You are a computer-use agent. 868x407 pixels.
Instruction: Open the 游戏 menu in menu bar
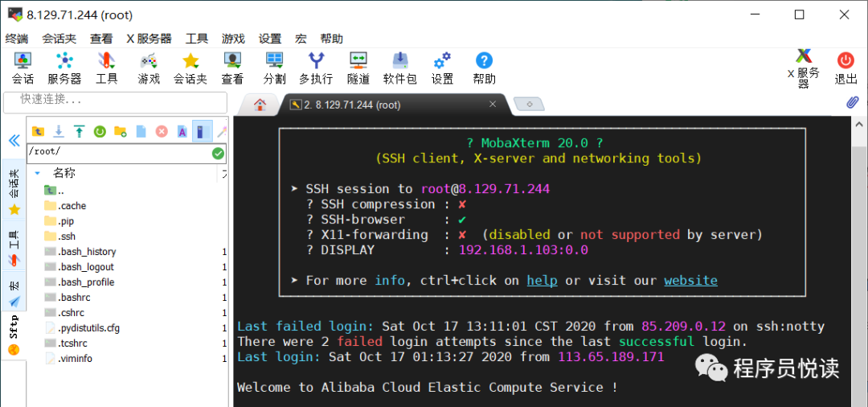233,39
